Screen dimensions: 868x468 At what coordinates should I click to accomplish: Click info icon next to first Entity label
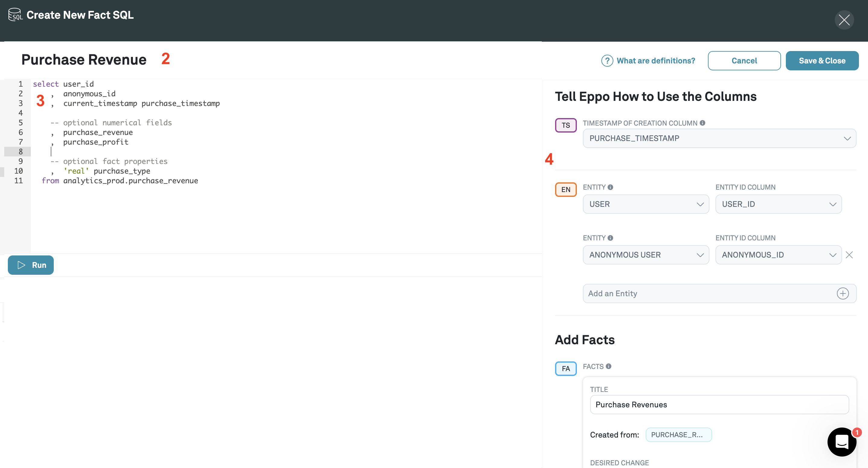(610, 187)
